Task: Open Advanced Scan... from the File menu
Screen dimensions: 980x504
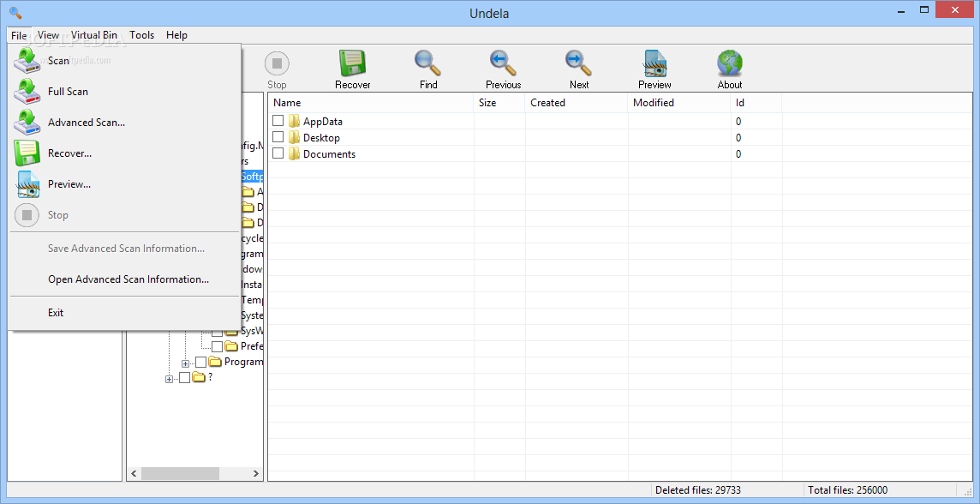Action: (x=123, y=123)
